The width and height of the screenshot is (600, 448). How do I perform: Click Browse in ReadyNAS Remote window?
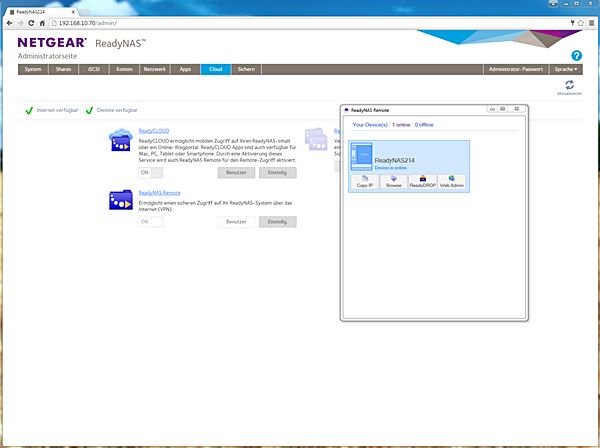point(394,182)
